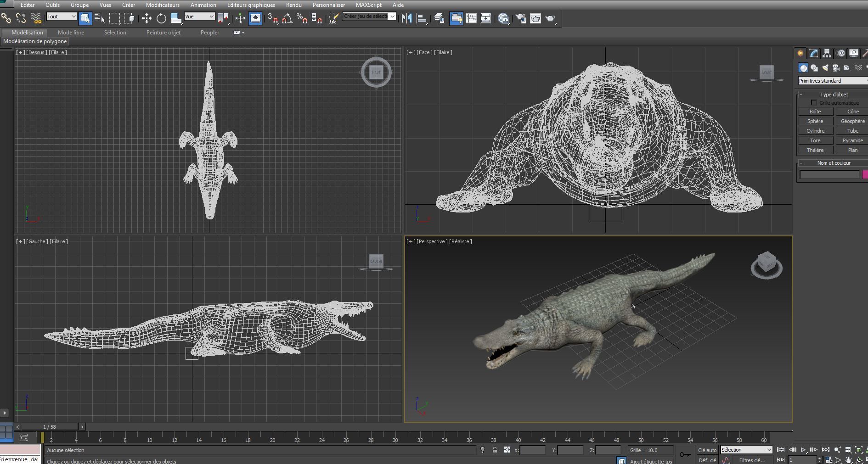Toggle 'Clé auto' auto key mode

pos(707,450)
